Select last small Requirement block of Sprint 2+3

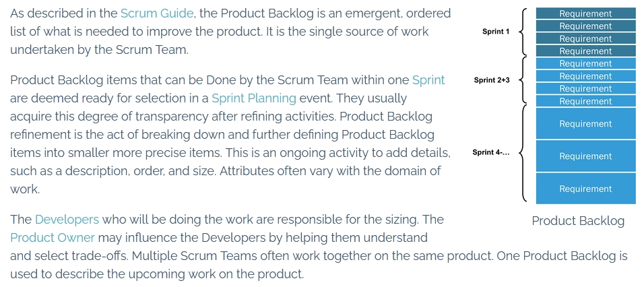click(x=585, y=101)
